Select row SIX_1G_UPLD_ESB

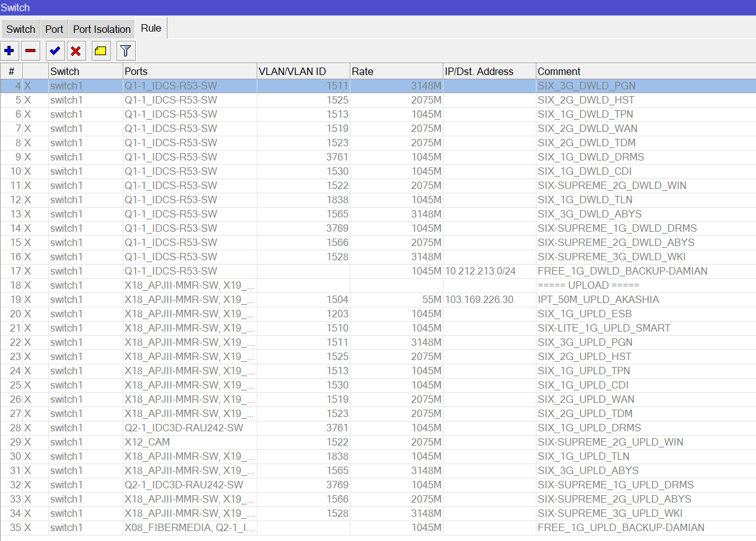point(378,314)
